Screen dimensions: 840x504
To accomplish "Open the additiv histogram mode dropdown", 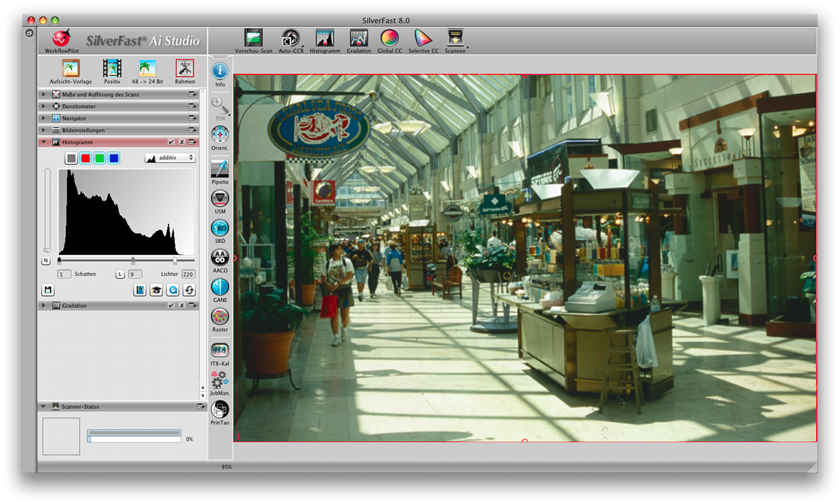I will (169, 158).
